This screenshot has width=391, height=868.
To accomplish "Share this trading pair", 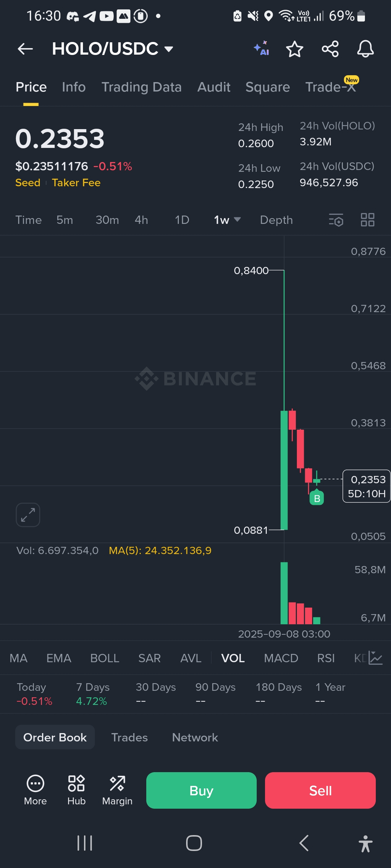I will click(x=330, y=49).
